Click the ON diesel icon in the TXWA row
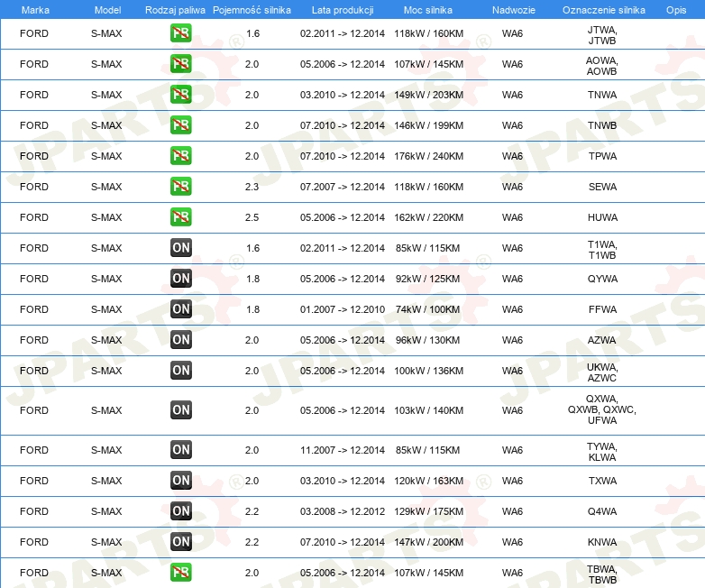 coord(180,481)
